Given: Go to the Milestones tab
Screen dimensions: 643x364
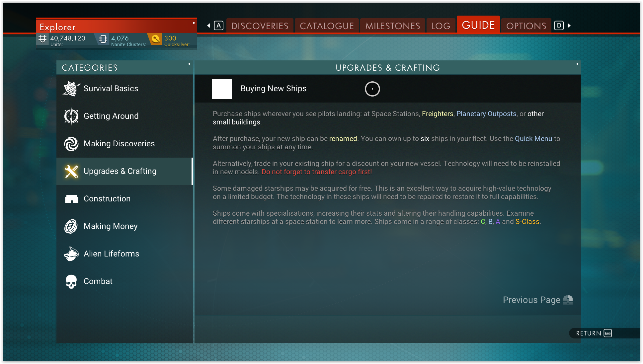Looking at the screenshot, I should (x=392, y=26).
